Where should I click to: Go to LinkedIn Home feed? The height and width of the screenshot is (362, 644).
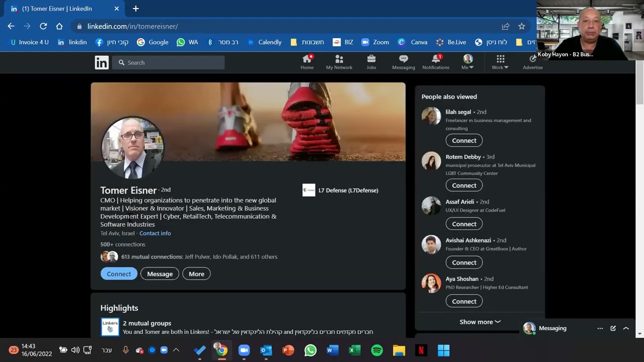click(x=307, y=62)
